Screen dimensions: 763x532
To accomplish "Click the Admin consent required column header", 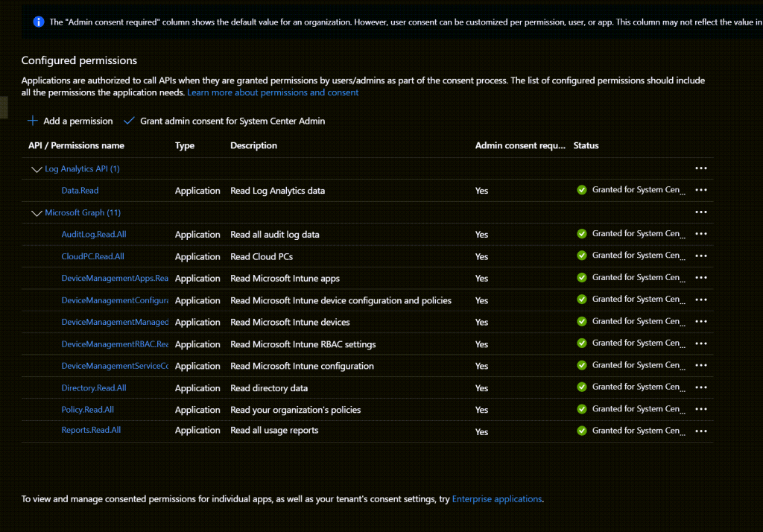I will click(x=520, y=146).
